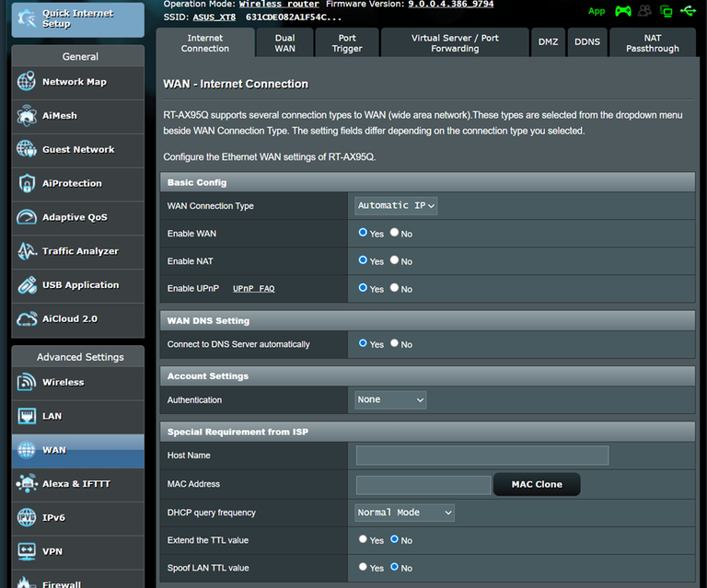Screen dimensions: 707x588
Task: Open the LAN ethernet port icon
Action: tap(26, 416)
